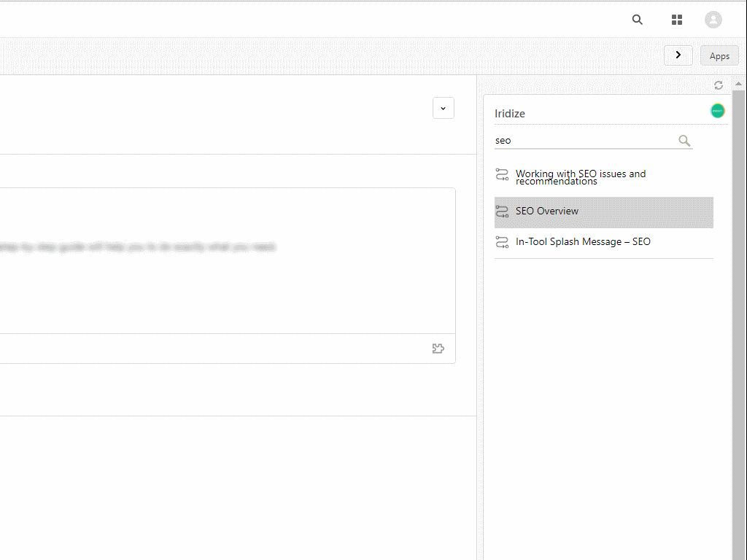
Task: Open the user profile avatar menu
Action: tap(713, 20)
